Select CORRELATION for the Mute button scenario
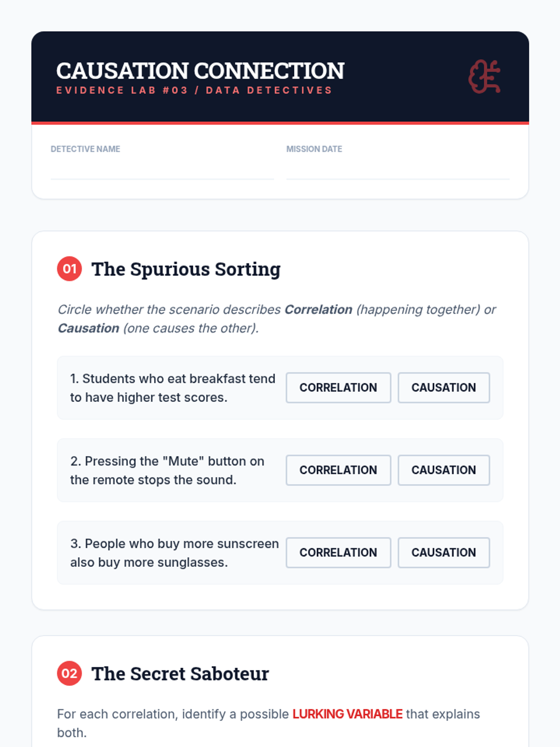560x747 pixels. pyautogui.click(x=338, y=470)
